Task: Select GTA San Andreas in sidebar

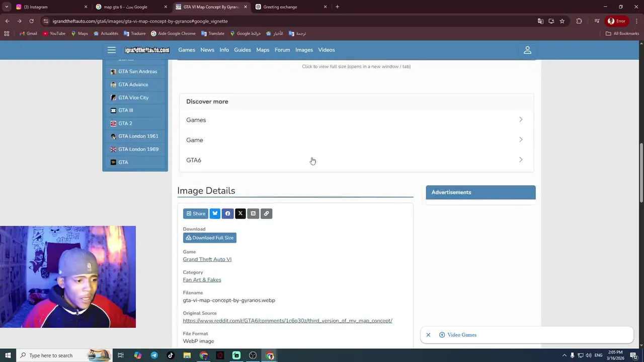Action: pos(135,71)
